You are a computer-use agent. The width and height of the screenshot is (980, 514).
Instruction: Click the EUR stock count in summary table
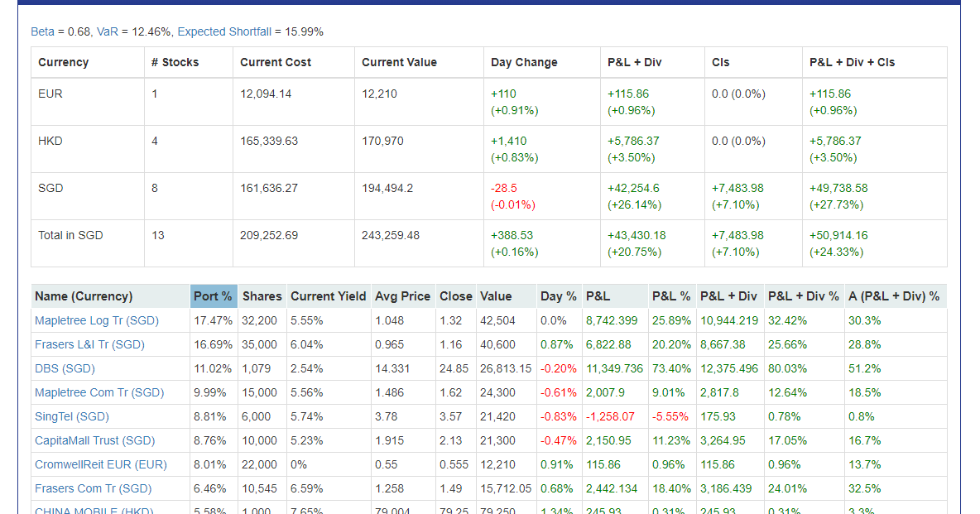click(x=154, y=94)
